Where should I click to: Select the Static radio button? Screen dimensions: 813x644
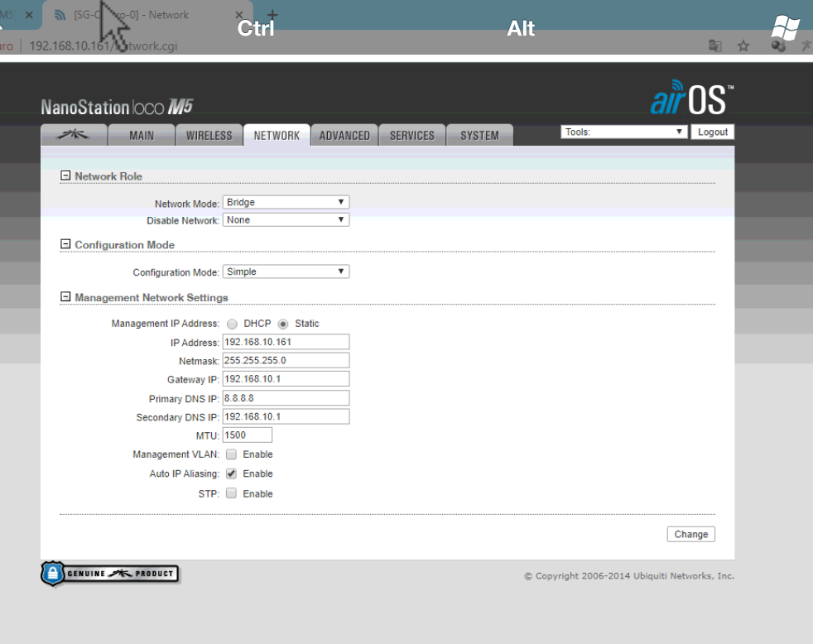coord(282,324)
